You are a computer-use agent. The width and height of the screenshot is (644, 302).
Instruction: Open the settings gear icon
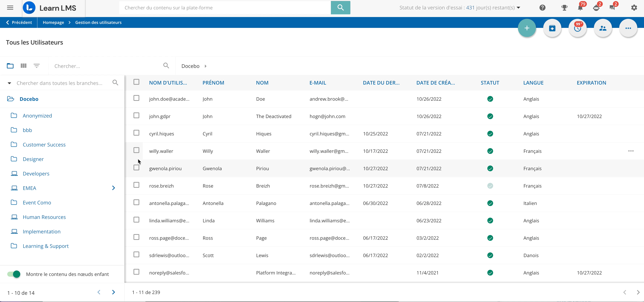point(634,8)
